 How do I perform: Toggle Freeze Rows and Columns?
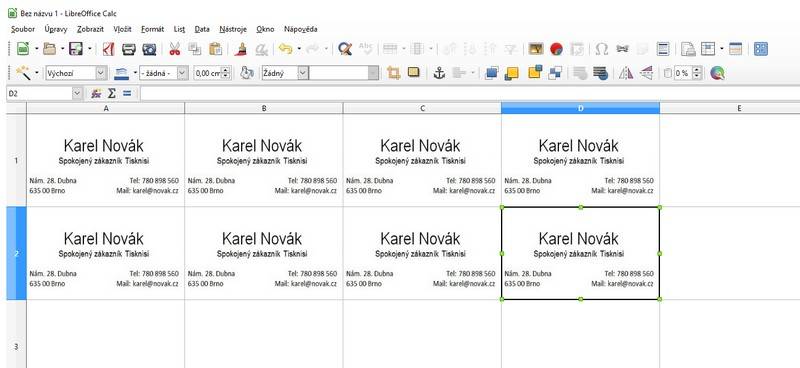(x=708, y=49)
